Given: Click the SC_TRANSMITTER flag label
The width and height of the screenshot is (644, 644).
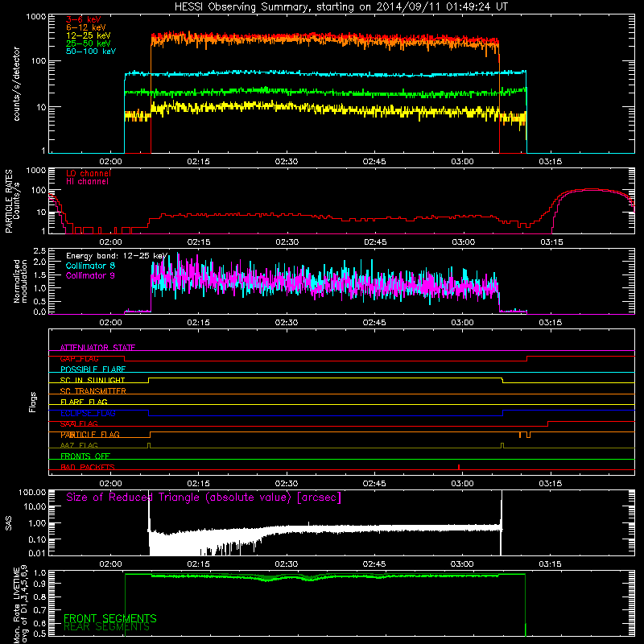Looking at the screenshot, I should 93,391.
